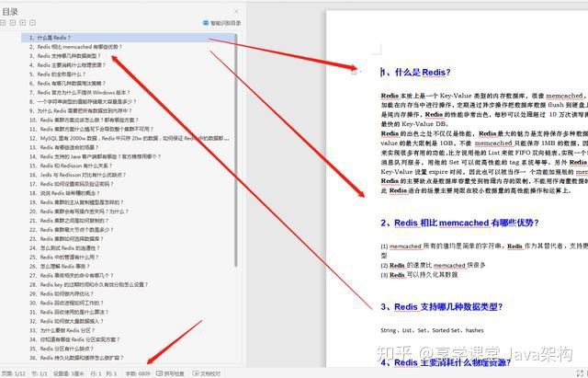The image size is (588, 378).
Task: Select outline item 1 什么是 Redis
Action: coord(129,38)
